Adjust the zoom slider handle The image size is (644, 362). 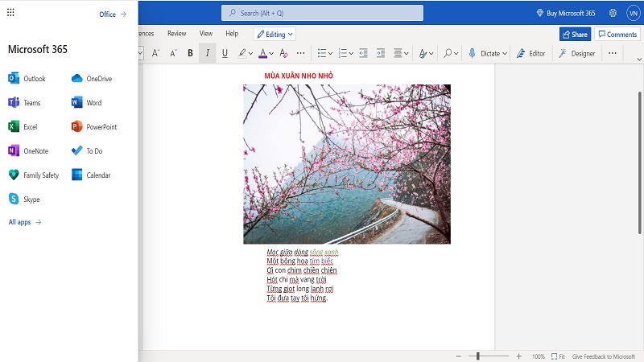[x=477, y=356]
